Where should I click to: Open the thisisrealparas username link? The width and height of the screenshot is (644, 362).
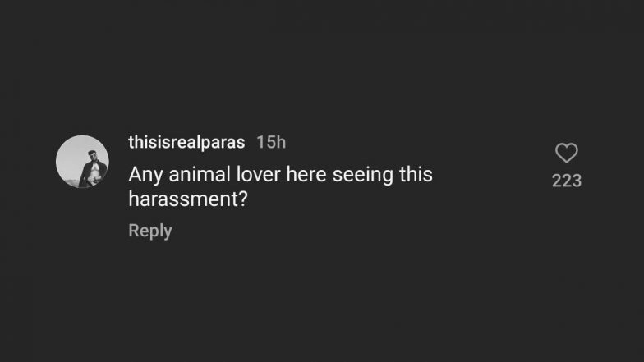pyautogui.click(x=186, y=142)
